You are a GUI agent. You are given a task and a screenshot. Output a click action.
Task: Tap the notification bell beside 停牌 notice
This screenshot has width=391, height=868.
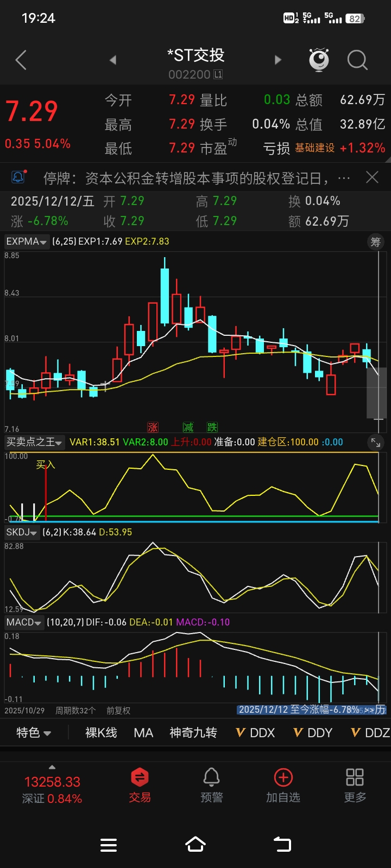(x=18, y=177)
